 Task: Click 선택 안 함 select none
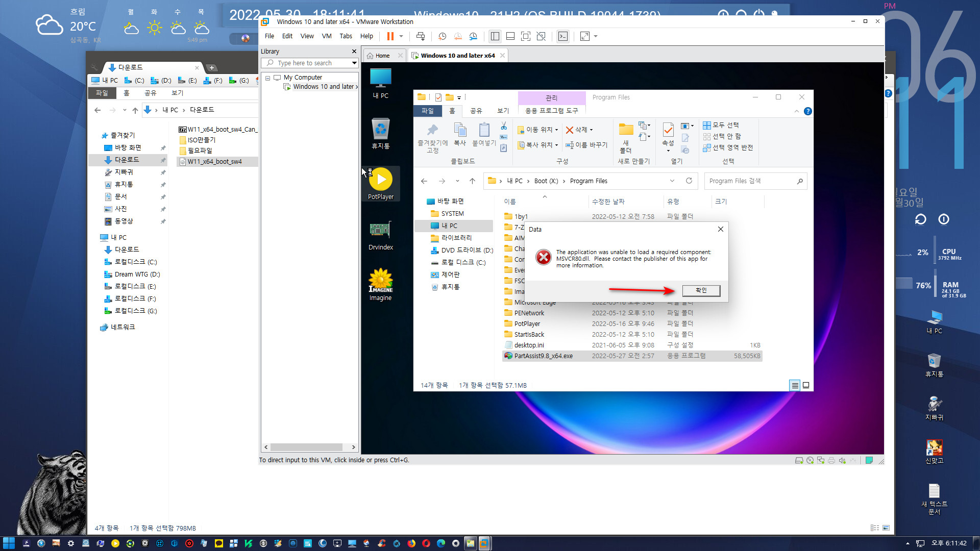point(722,136)
